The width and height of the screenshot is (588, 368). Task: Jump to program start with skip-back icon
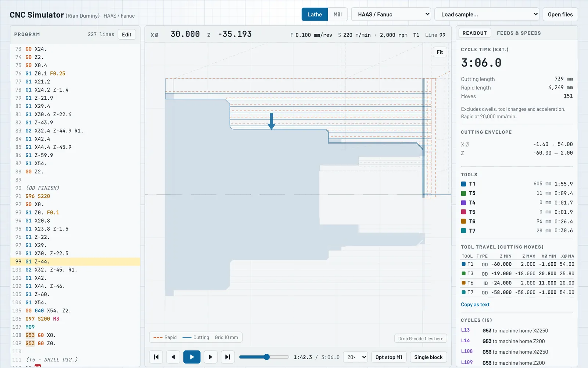tap(156, 357)
